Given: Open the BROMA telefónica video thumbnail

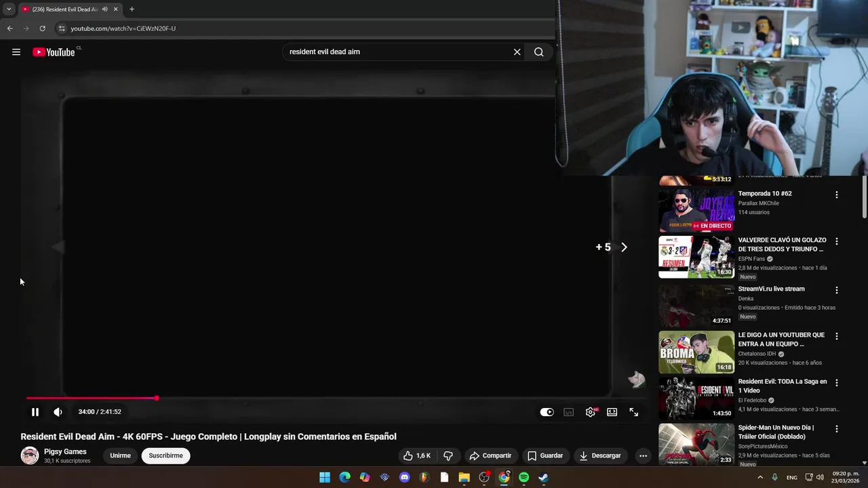Looking at the screenshot, I should [696, 352].
